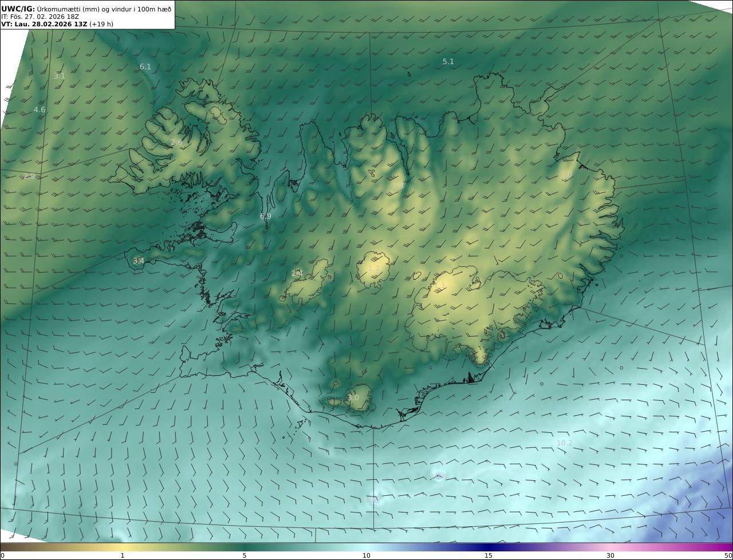Image resolution: width=733 pixels, height=560 pixels.
Task: Click the colorbar tick label "30"
Action: click(610, 555)
